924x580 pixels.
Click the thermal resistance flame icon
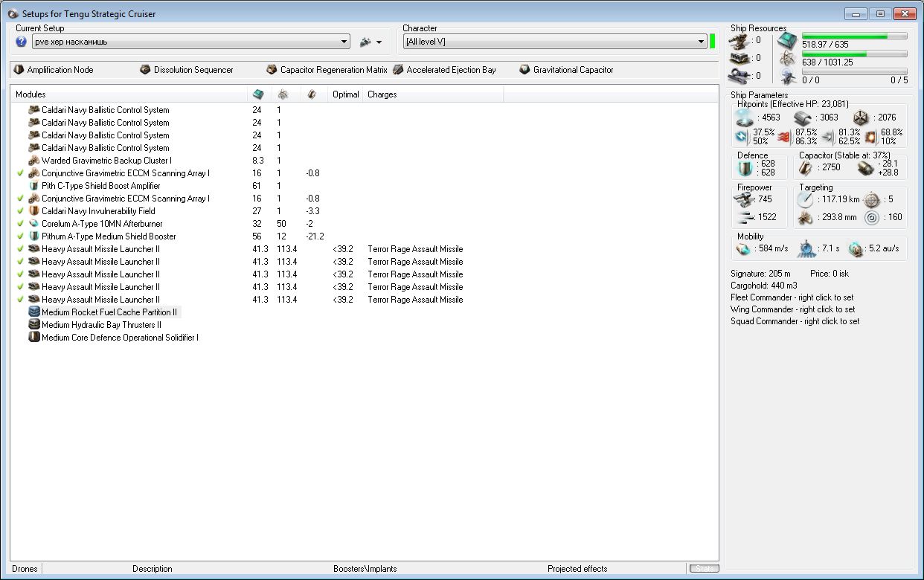point(784,137)
